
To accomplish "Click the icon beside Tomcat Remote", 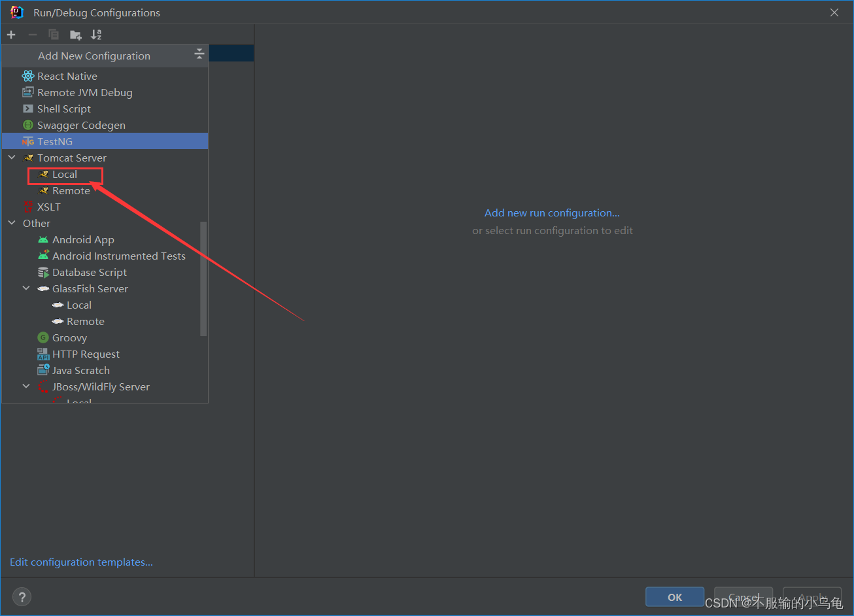I will pos(43,190).
